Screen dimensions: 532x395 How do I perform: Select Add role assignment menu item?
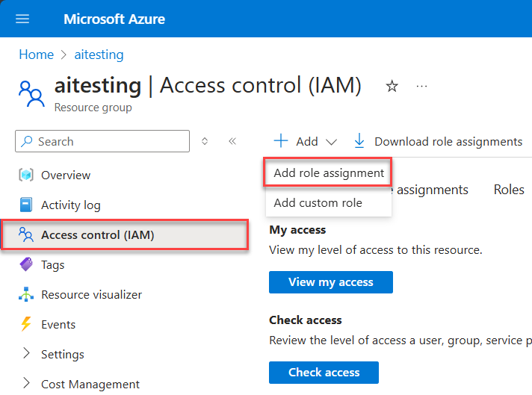(329, 173)
